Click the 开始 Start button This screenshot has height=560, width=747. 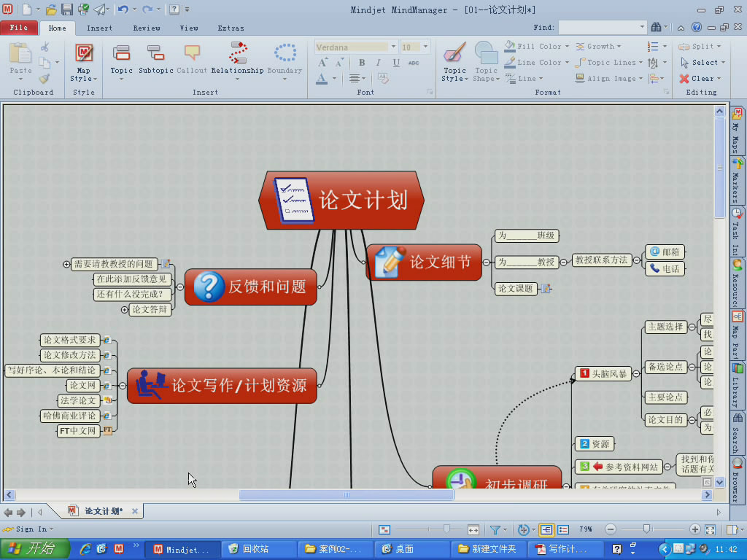tap(34, 549)
